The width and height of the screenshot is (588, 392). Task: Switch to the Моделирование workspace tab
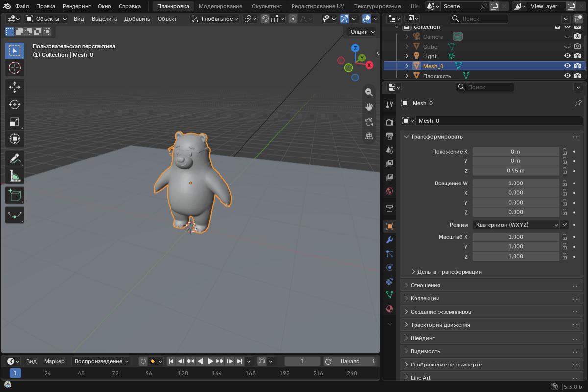220,6
